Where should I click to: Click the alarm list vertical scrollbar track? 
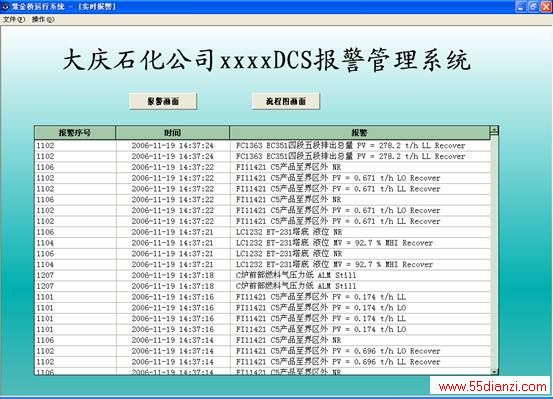494,251
